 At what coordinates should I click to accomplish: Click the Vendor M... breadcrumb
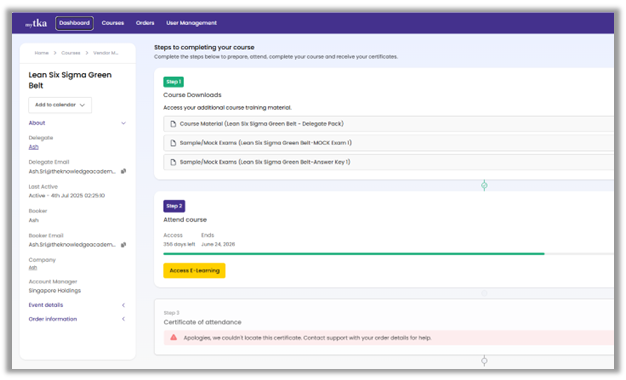tap(106, 53)
